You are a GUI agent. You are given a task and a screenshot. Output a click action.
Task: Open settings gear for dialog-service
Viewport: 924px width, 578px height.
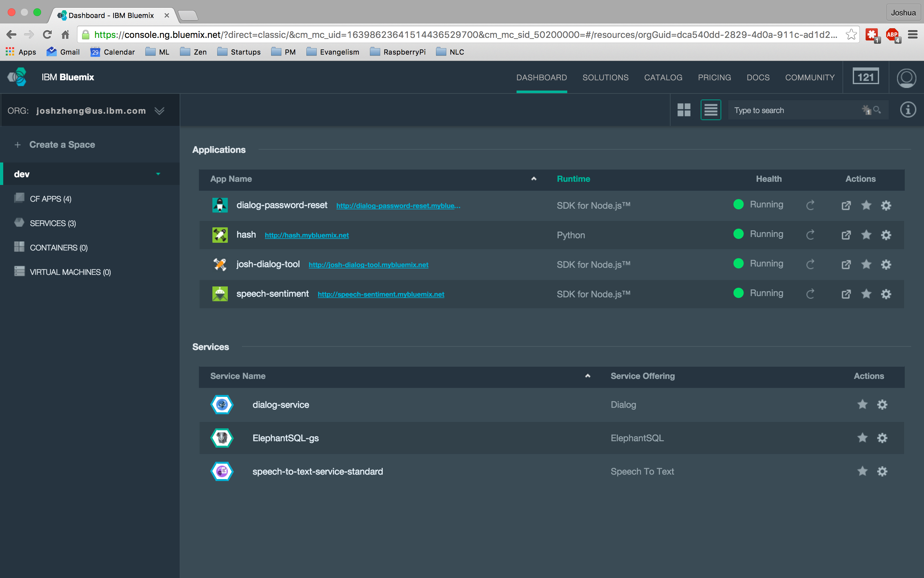(x=882, y=405)
